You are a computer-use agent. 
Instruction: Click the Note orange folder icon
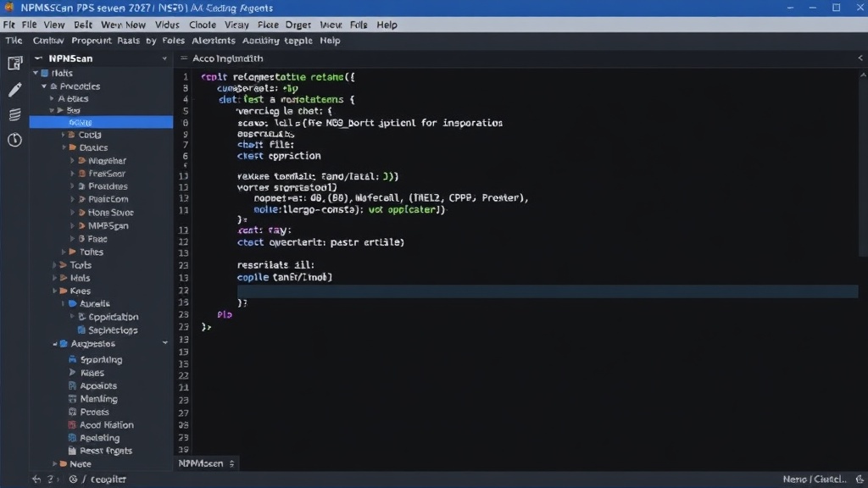64,463
